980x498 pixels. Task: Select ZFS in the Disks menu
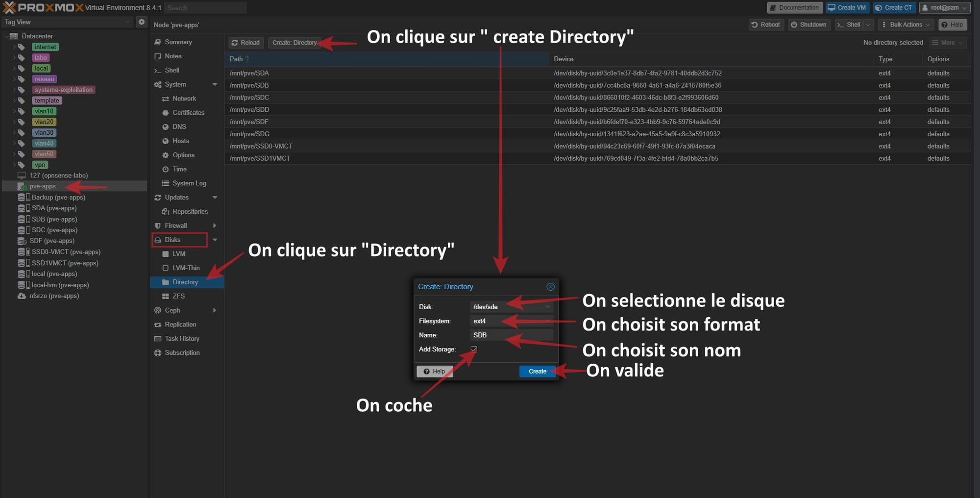178,296
